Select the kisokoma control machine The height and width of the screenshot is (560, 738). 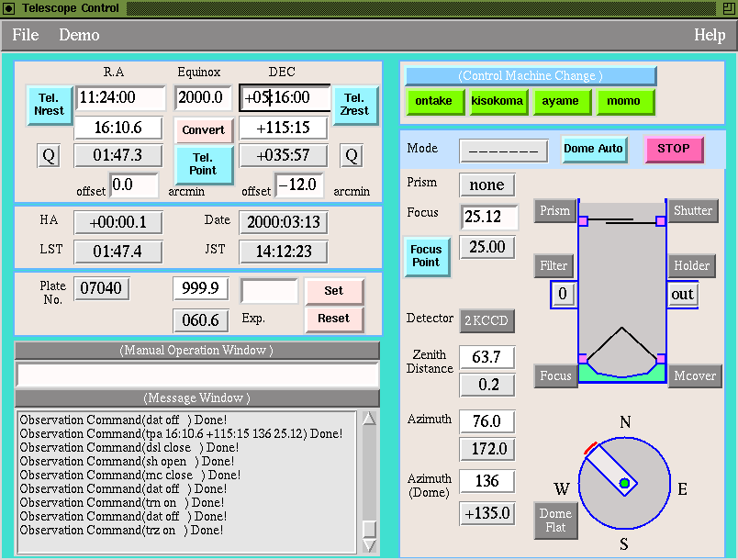[x=497, y=101]
